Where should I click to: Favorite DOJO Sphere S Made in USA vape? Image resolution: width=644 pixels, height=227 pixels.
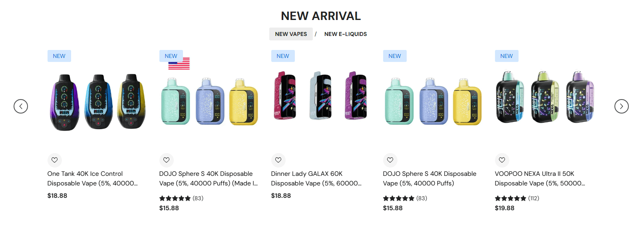tap(167, 160)
